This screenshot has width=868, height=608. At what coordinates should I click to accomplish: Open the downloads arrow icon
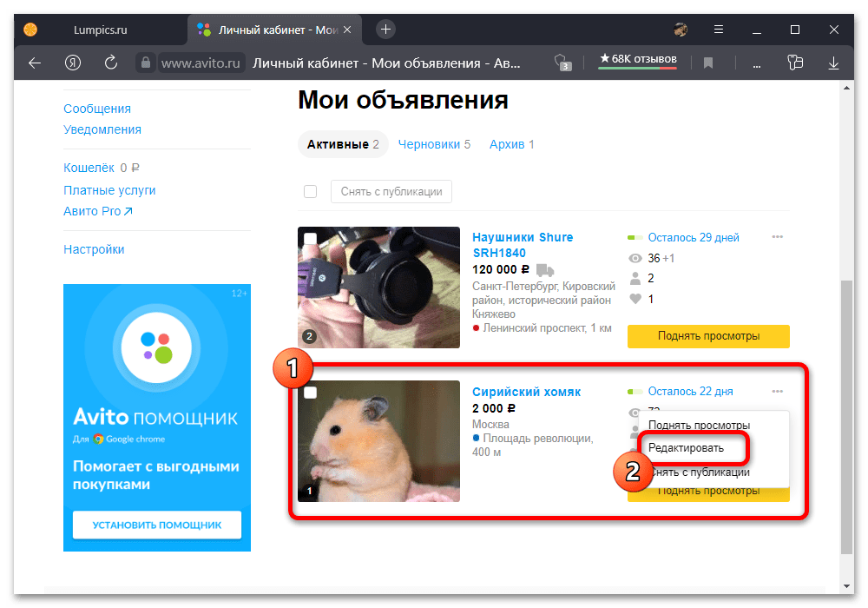tap(833, 63)
